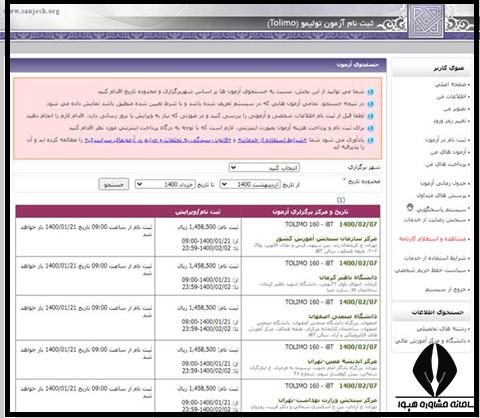Click the مرکز سنجش وزارت بهداشت-تهران test center

[327, 400]
